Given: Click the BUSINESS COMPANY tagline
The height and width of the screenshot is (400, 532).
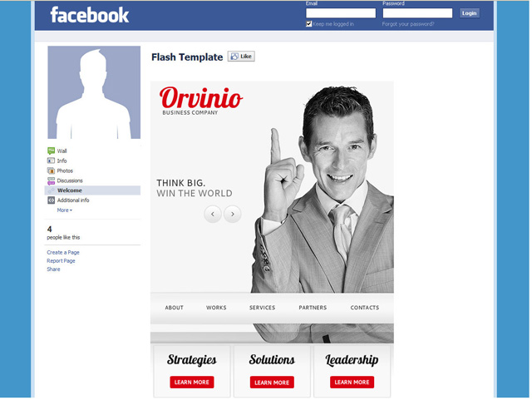Looking at the screenshot, I should 190,113.
